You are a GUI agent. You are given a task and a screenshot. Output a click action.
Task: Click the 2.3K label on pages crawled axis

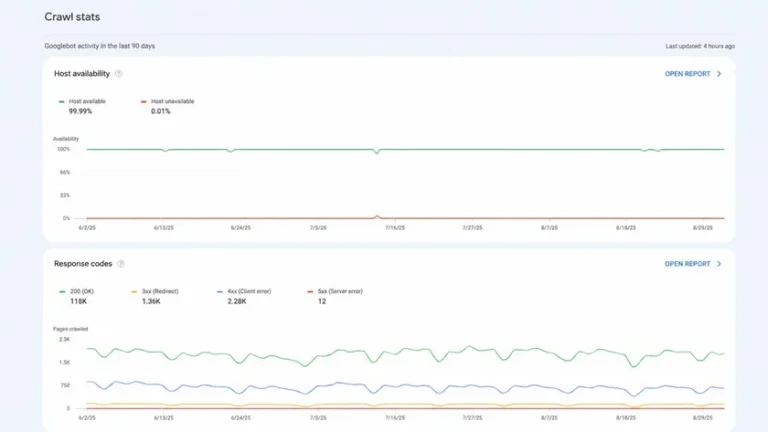[65, 339]
